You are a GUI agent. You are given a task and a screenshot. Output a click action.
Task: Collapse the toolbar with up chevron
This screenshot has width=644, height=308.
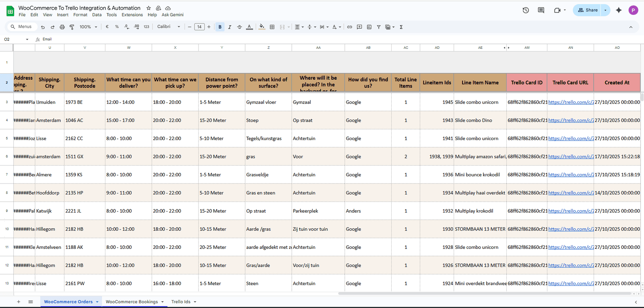[631, 27]
